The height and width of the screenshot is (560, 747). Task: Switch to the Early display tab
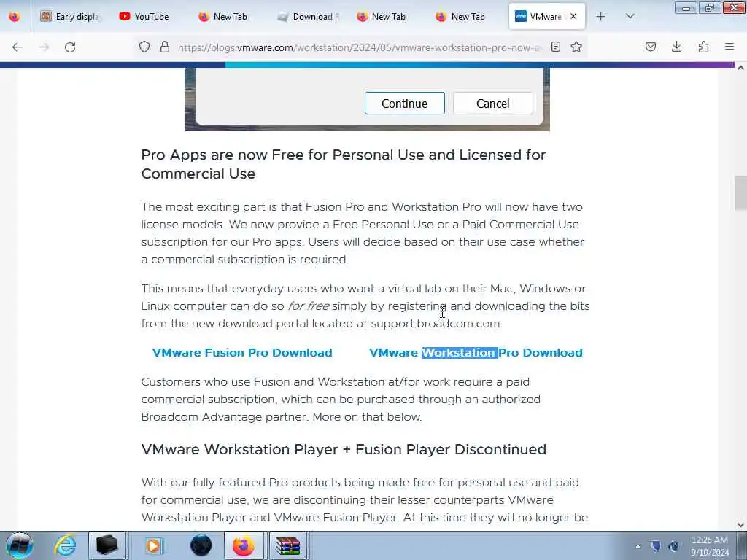pyautogui.click(x=71, y=17)
